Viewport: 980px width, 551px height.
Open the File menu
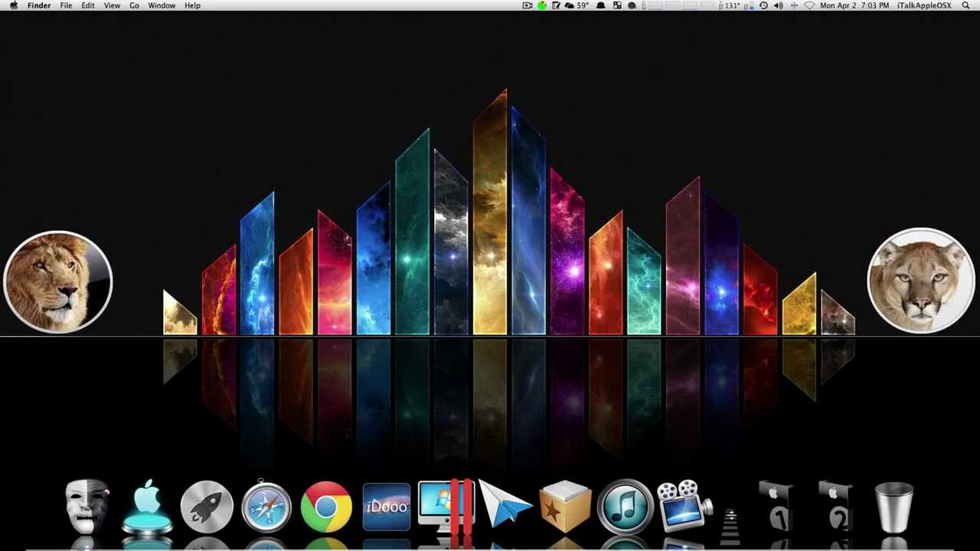[x=67, y=5]
